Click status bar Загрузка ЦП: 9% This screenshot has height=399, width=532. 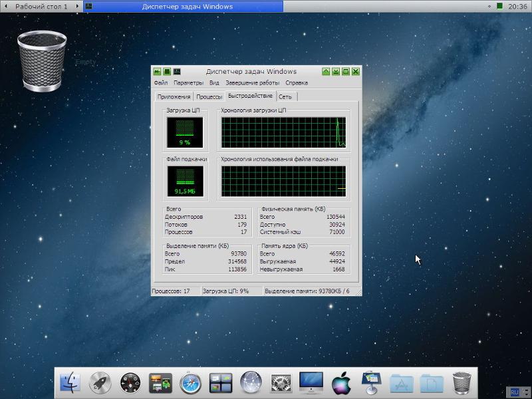[225, 291]
